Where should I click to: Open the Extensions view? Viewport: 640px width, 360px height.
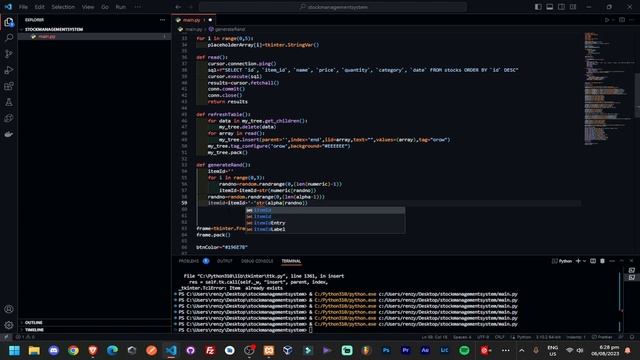[9, 86]
